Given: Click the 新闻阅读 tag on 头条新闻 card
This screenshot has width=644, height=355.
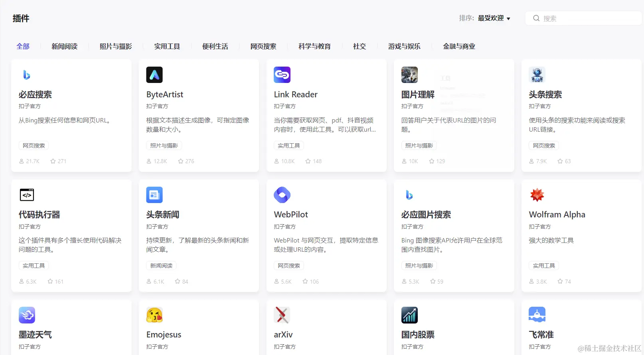Looking at the screenshot, I should click(x=161, y=266).
